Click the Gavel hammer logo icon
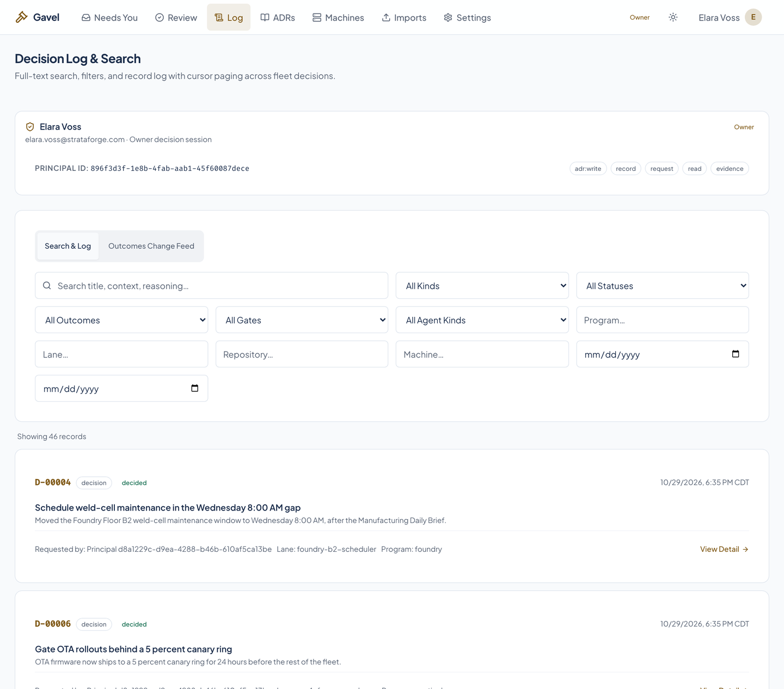 (x=21, y=17)
